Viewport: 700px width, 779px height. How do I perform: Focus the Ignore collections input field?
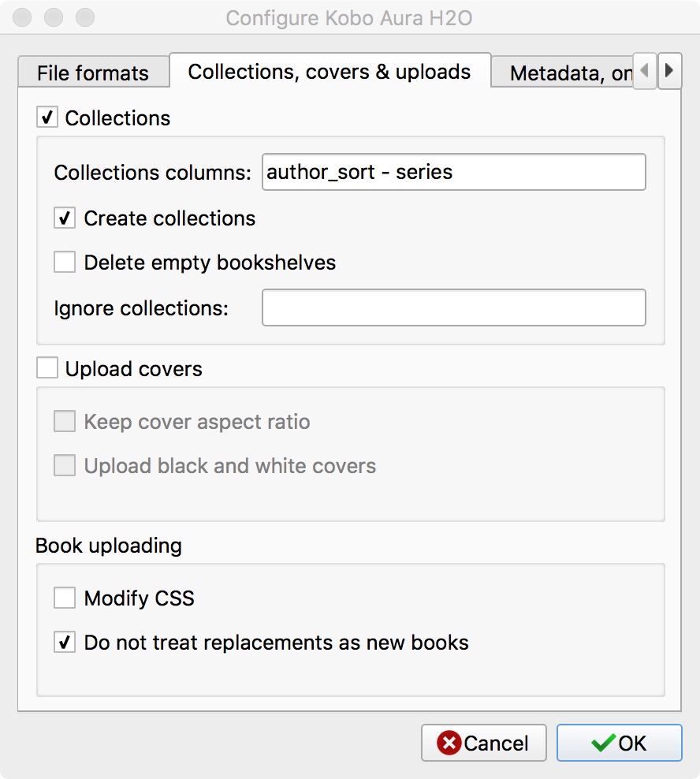click(453, 308)
